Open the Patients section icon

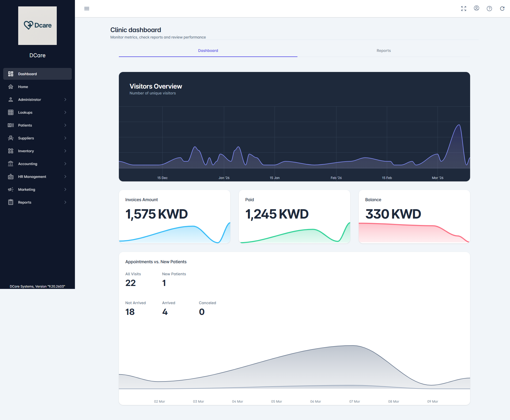click(11, 125)
